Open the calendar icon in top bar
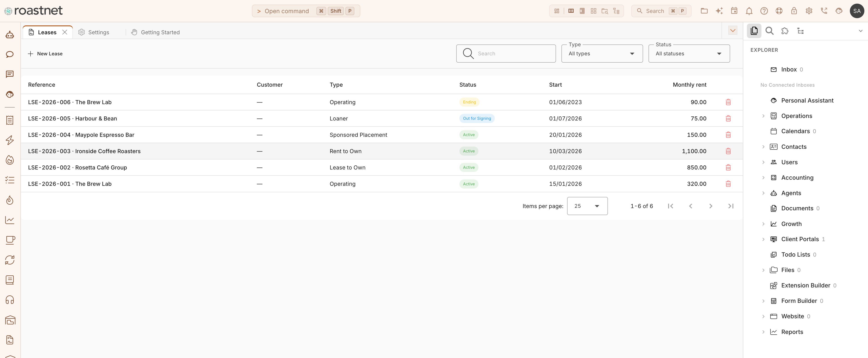Viewport: 868px width, 358px height. click(734, 11)
